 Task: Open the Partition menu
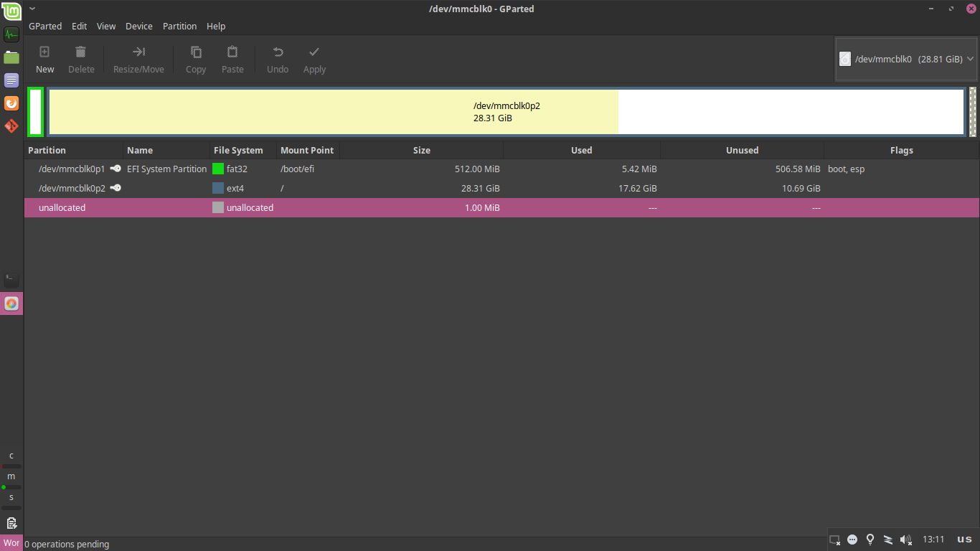pos(179,26)
